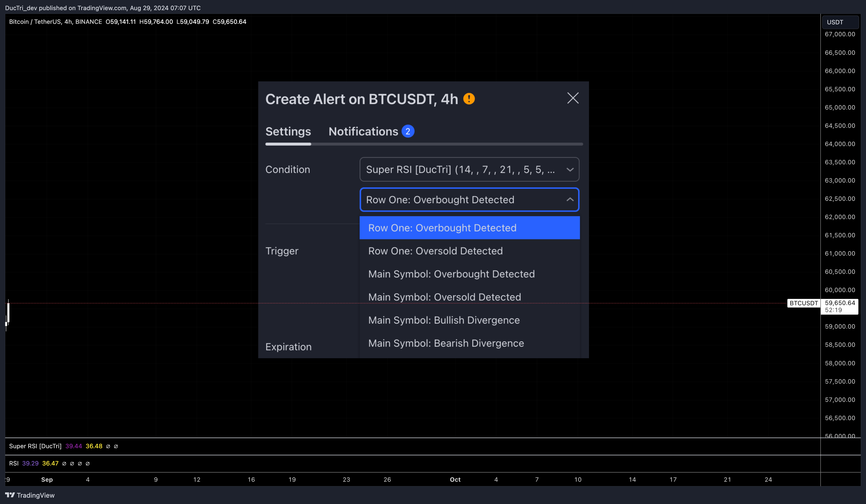Open the Notifications tab
This screenshot has height=504, width=866.
pyautogui.click(x=363, y=132)
